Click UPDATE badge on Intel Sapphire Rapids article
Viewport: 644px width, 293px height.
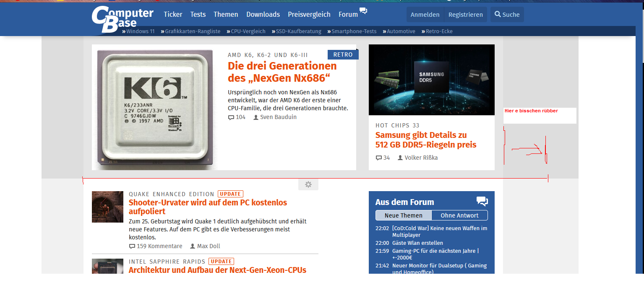221,262
